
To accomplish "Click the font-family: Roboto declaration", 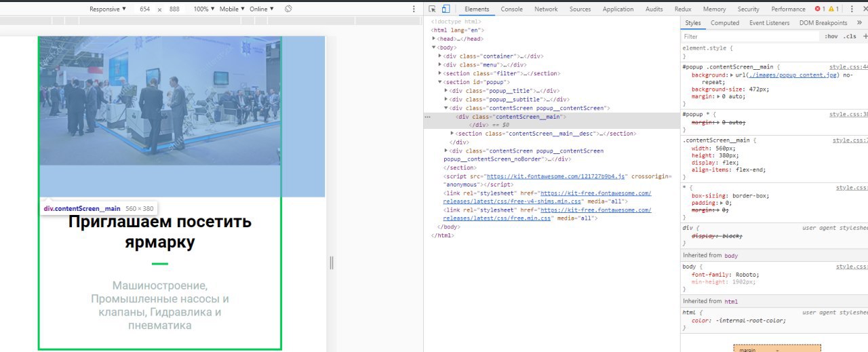I will tap(725, 275).
